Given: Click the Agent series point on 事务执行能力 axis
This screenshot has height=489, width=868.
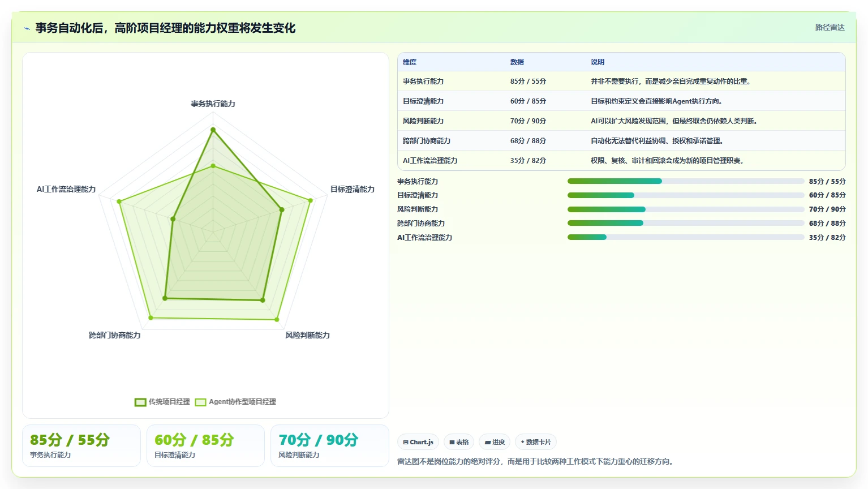Looking at the screenshot, I should coord(213,166).
